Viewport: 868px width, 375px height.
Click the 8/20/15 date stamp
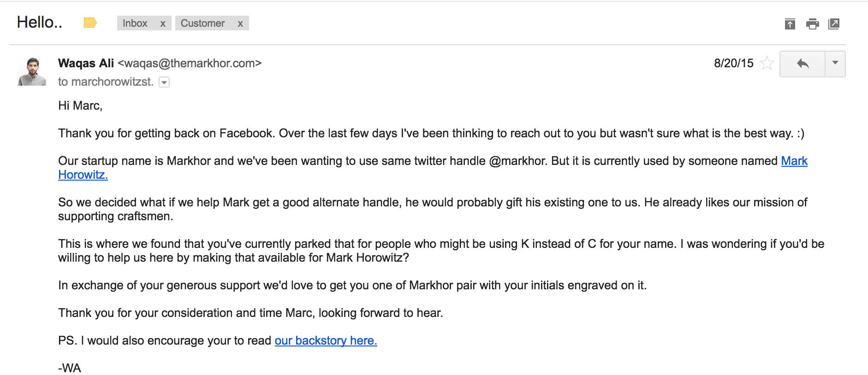pos(733,63)
